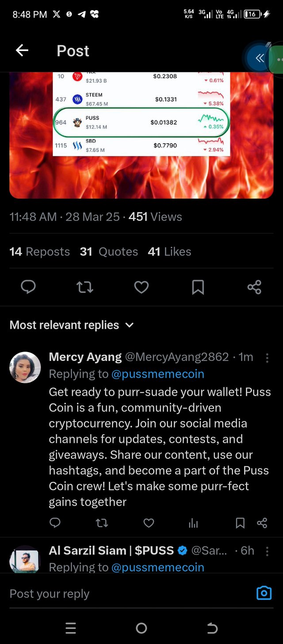
Task: Bookmark the main post
Action: pos(198,288)
